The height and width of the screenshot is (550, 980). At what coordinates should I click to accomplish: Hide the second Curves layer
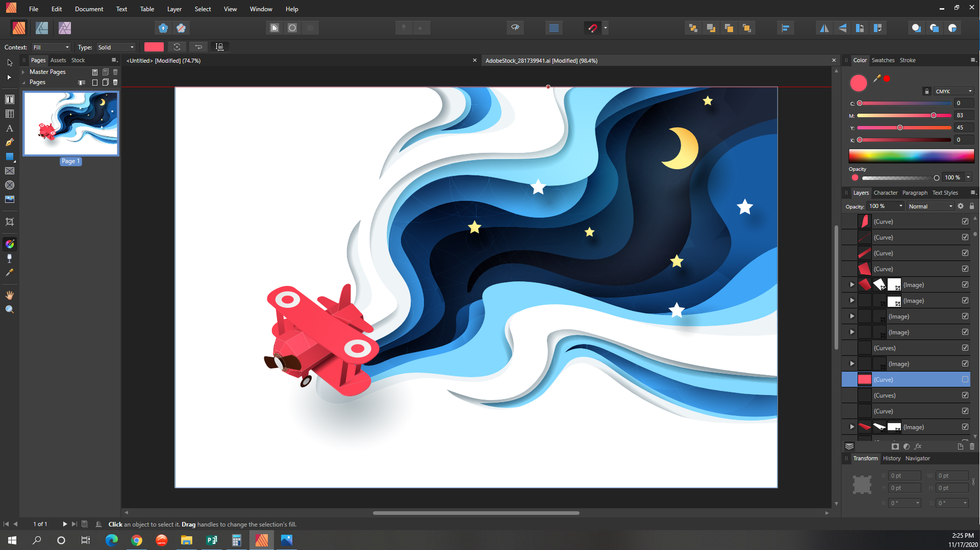click(x=965, y=395)
